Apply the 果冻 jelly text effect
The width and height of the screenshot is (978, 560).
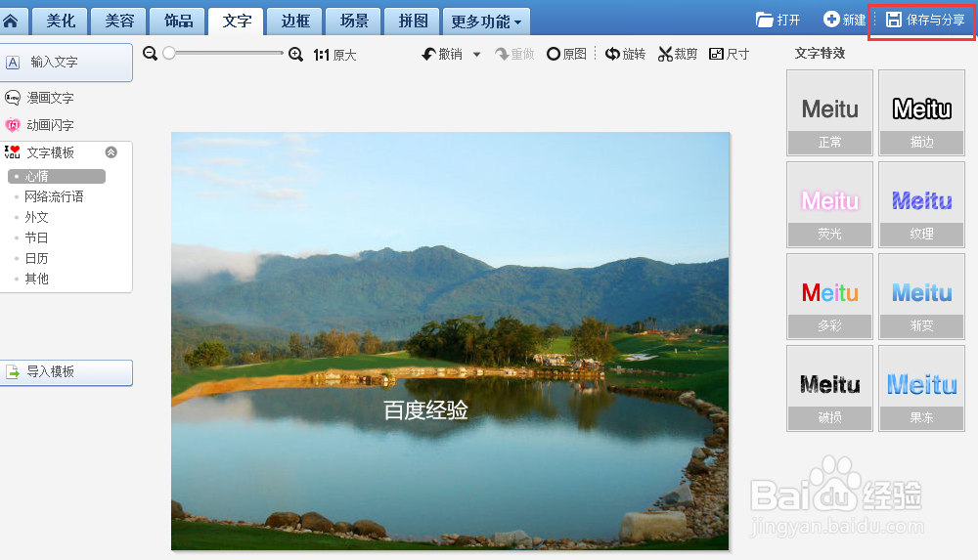[x=922, y=388]
